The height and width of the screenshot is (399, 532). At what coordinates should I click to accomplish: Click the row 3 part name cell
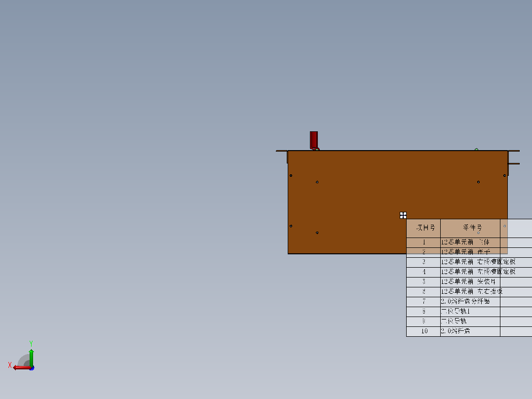(470, 262)
